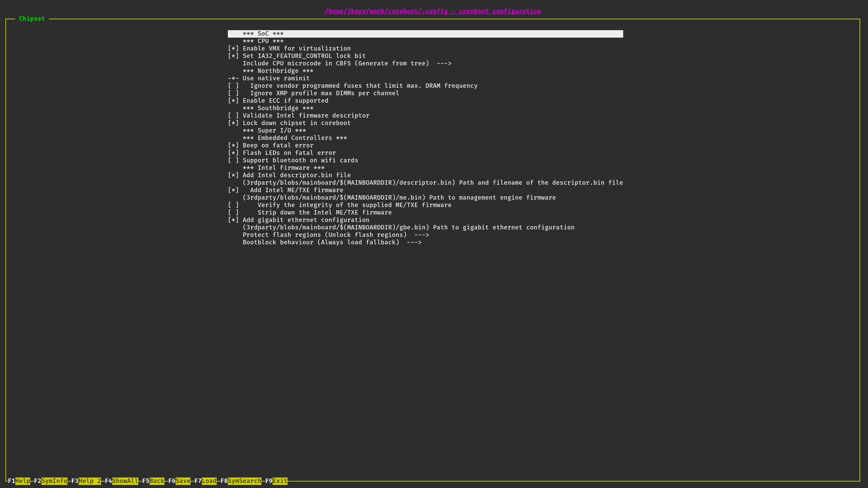Enable Ignore XMP profile max DIMMs option
The width and height of the screenshot is (868, 488).
click(x=233, y=93)
